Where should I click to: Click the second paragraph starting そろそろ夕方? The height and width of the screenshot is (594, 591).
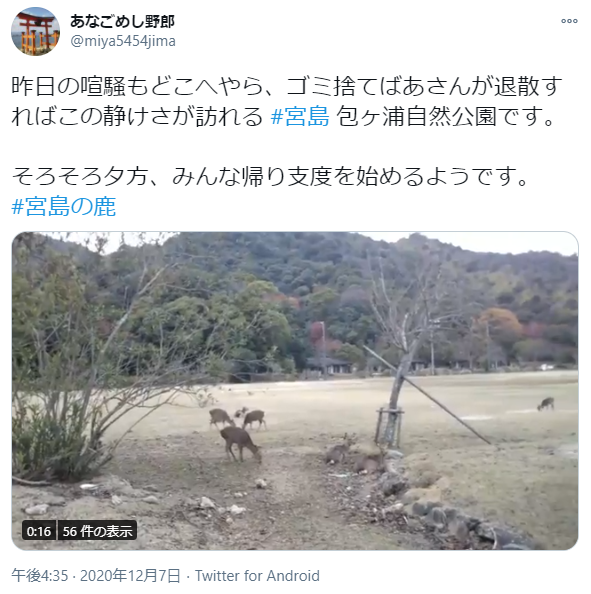270,177
